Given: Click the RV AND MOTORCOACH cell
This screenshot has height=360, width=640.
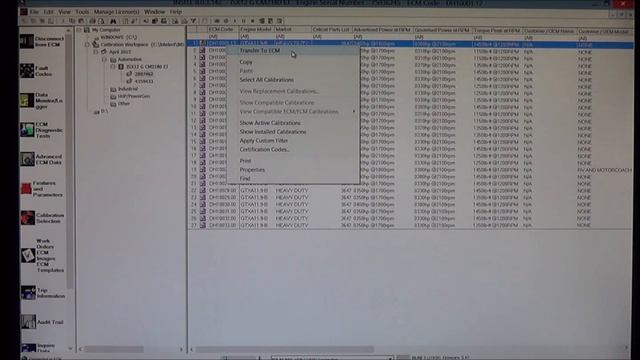Looking at the screenshot, I should pyautogui.click(x=604, y=170).
